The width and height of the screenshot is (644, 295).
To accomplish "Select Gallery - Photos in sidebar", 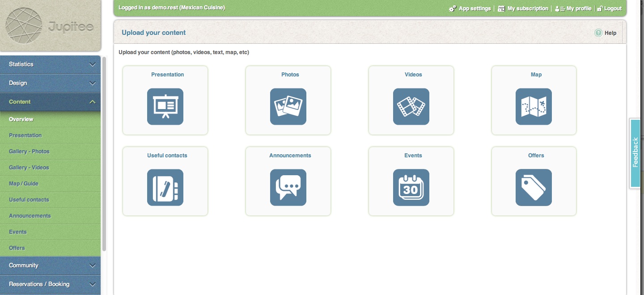I will pyautogui.click(x=29, y=152).
